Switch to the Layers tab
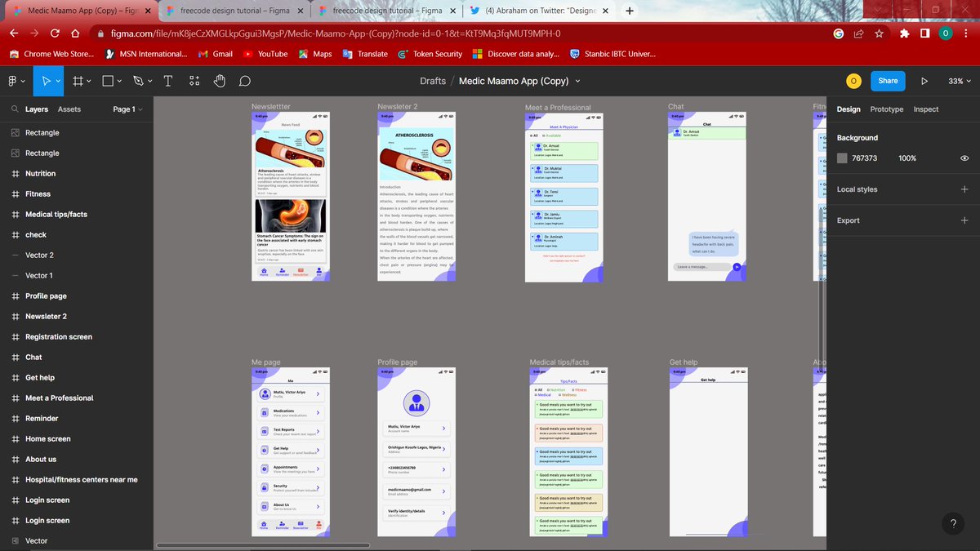This screenshot has width=980, height=551. click(x=37, y=109)
